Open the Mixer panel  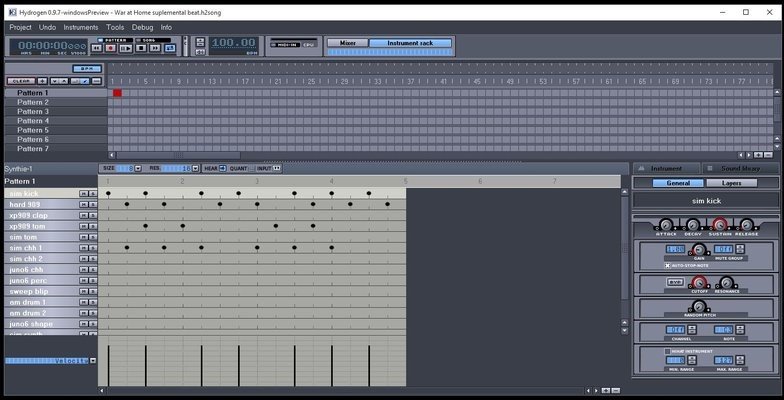click(x=347, y=43)
